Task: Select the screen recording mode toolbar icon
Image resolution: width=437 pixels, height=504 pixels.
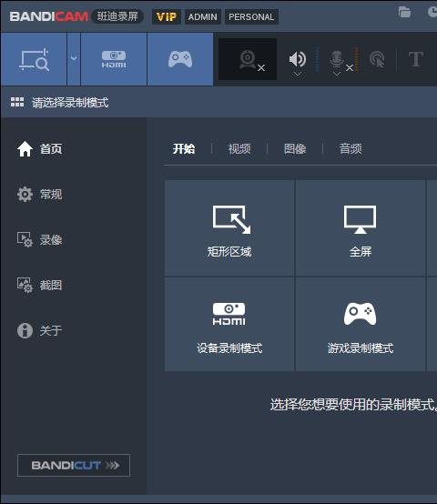Action: (x=34, y=59)
